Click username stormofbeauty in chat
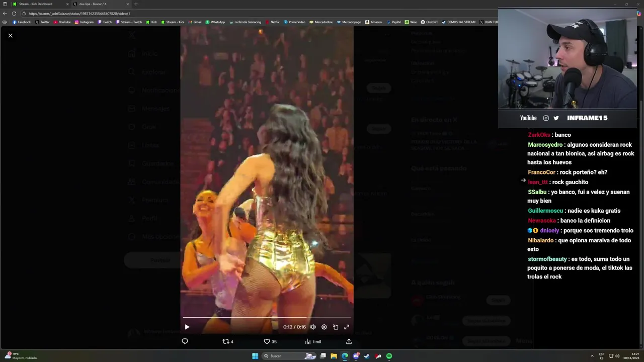Screen dimensions: 644x362 (x=547, y=259)
